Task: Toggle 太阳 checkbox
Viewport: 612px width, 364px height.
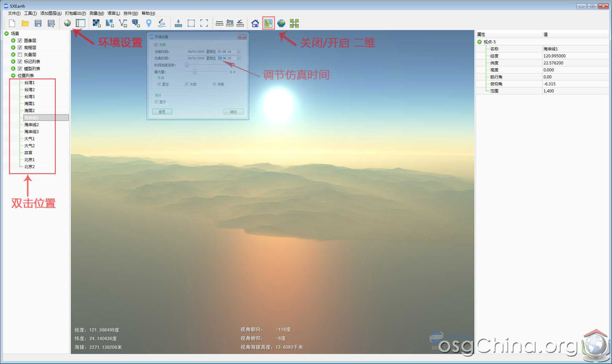Action: [187, 84]
